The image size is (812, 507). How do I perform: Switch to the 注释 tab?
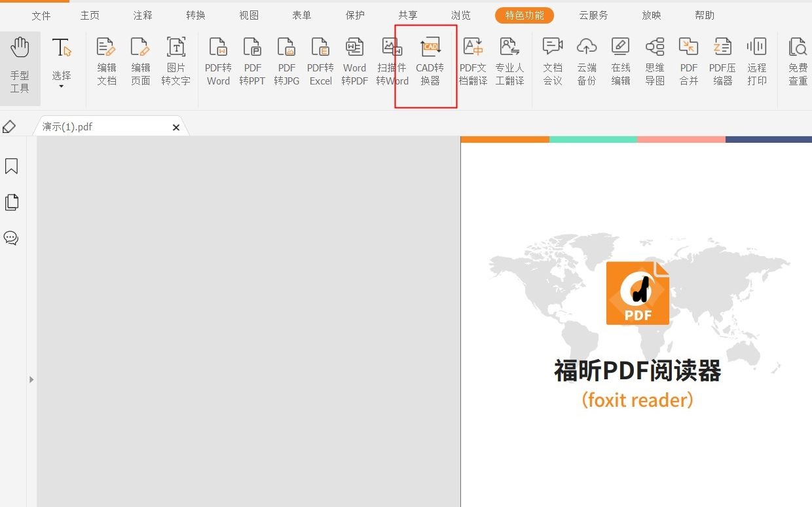click(x=143, y=16)
